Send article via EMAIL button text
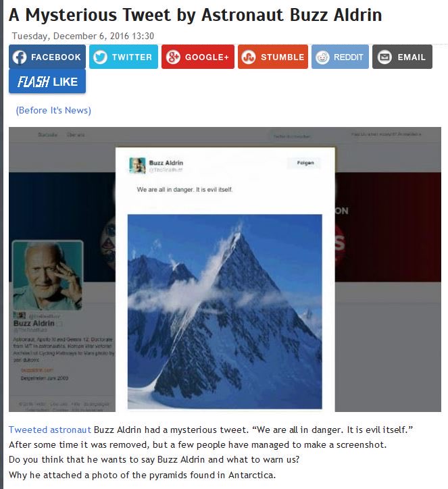Viewport: 448px width, 489px height. click(412, 57)
